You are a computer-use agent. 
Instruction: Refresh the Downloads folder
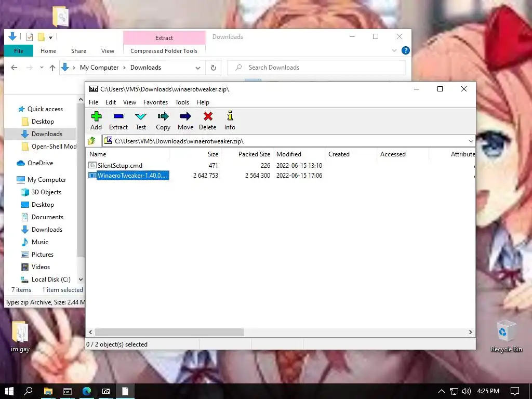[214, 68]
